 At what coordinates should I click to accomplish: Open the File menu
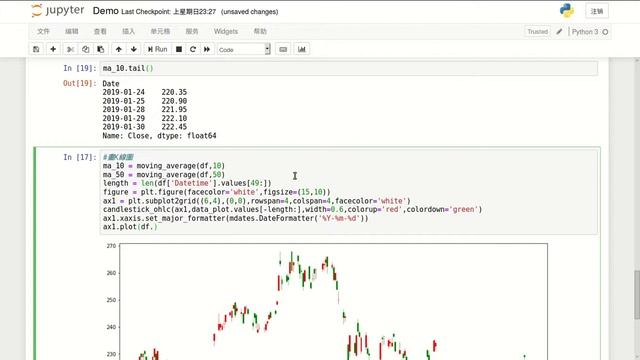(43, 31)
